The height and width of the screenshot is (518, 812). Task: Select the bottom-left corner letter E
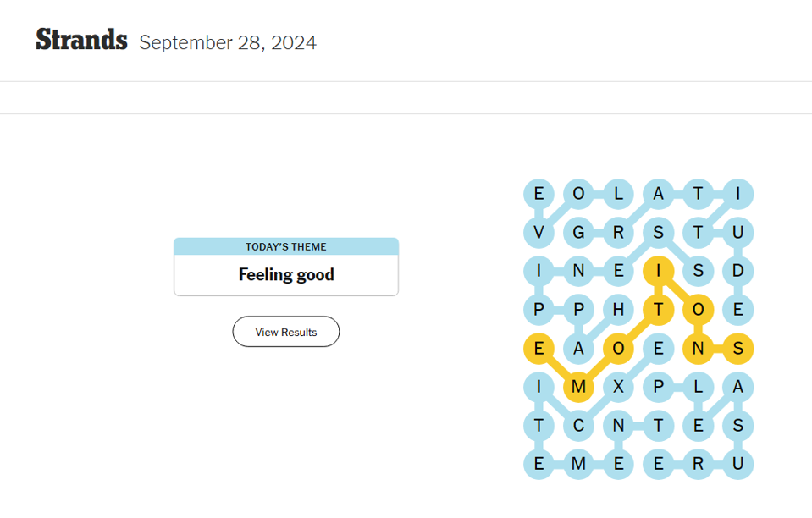pos(539,464)
